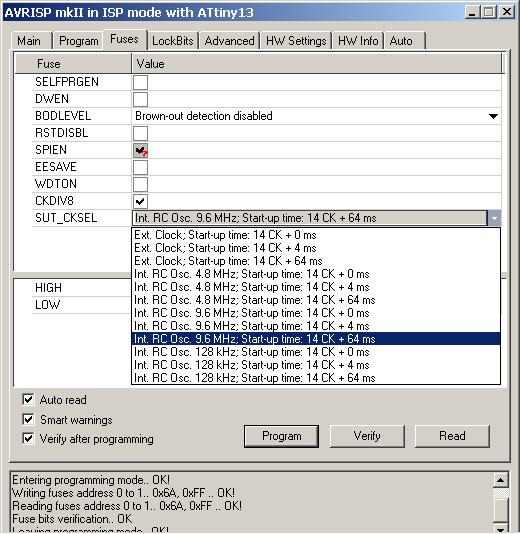
Task: Choose Ext. Clock 14 CK + 4 ms
Action: pyautogui.click(x=316, y=248)
